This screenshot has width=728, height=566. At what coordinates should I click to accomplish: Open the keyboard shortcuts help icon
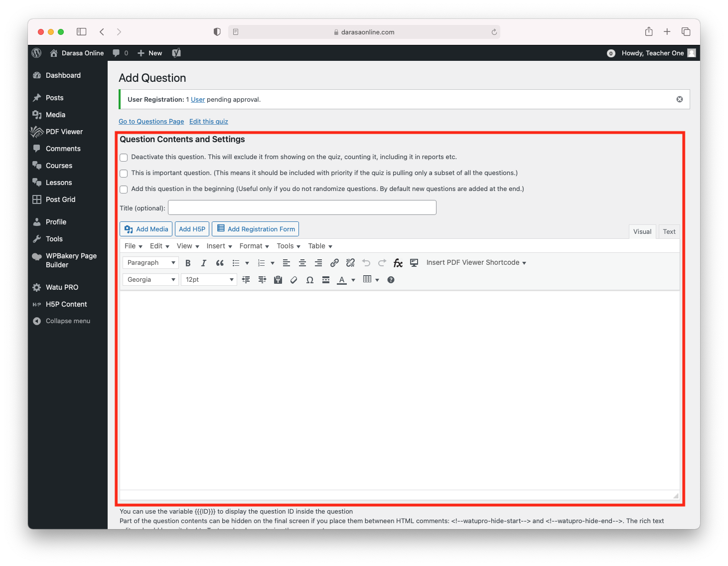tap(391, 280)
